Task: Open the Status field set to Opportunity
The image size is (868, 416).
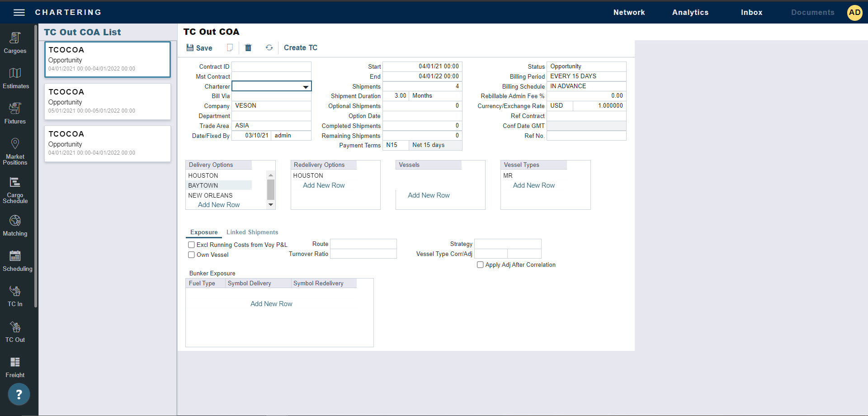Action: coord(586,66)
